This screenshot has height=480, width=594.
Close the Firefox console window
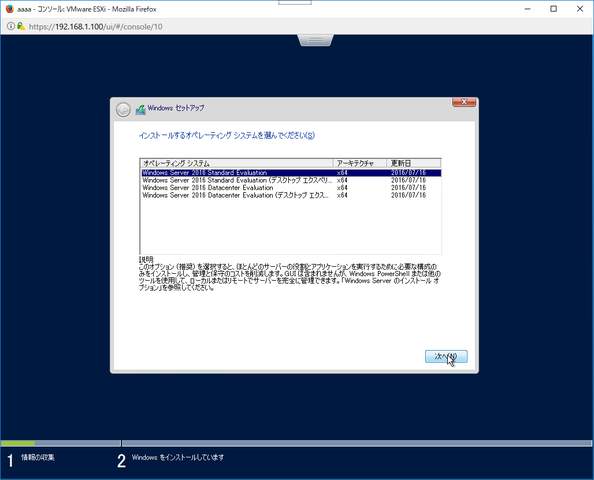click(x=580, y=9)
